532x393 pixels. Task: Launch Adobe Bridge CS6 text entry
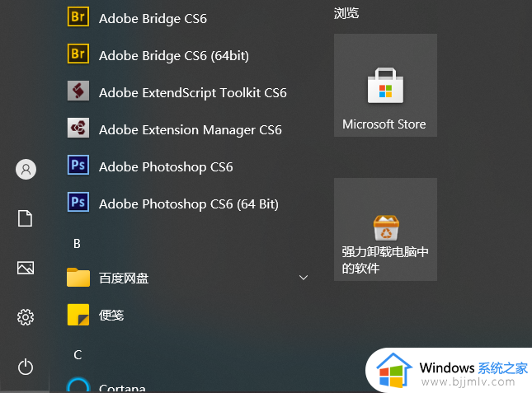click(153, 19)
